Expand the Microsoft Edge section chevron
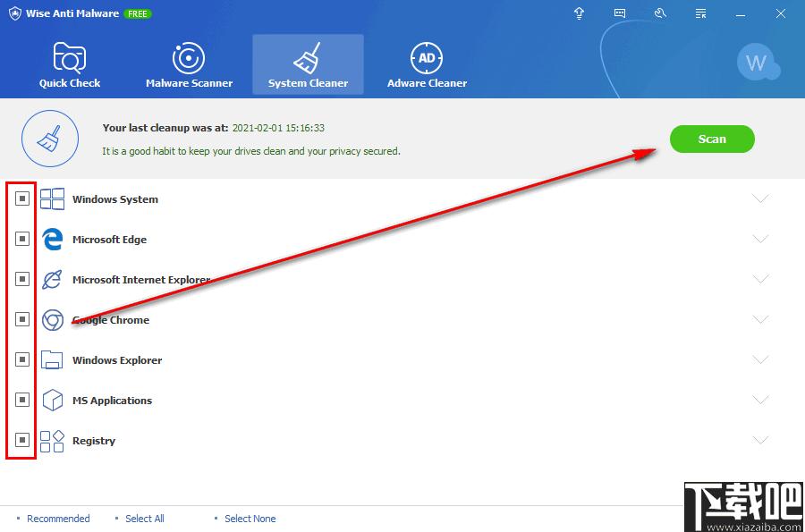Viewport: 805px width, 532px height. point(760,239)
